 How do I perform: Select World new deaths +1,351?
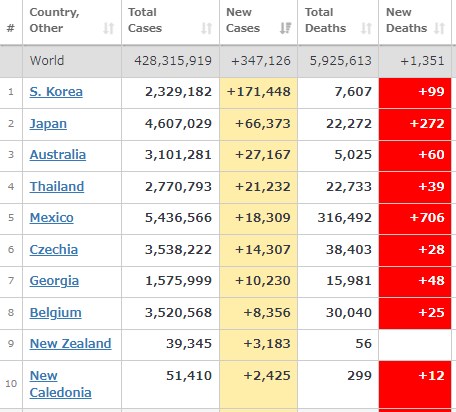tap(422, 61)
